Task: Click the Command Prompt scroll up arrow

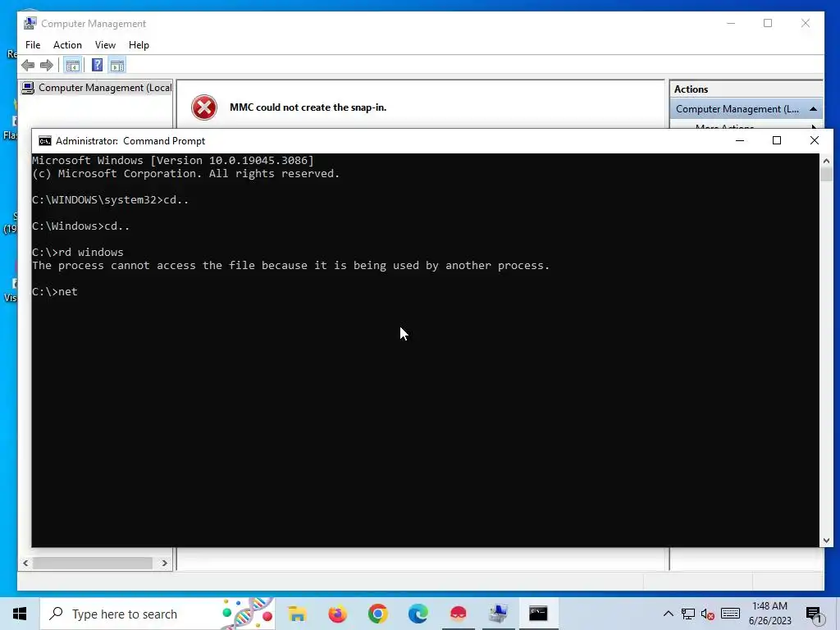Action: pos(826,161)
